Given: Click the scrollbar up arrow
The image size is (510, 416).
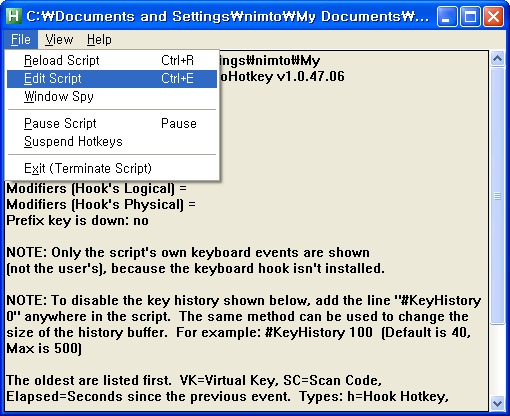Looking at the screenshot, I should pyautogui.click(x=497, y=59).
